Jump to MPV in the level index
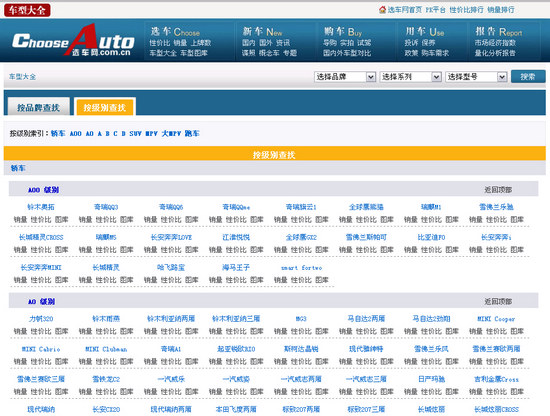 point(151,133)
